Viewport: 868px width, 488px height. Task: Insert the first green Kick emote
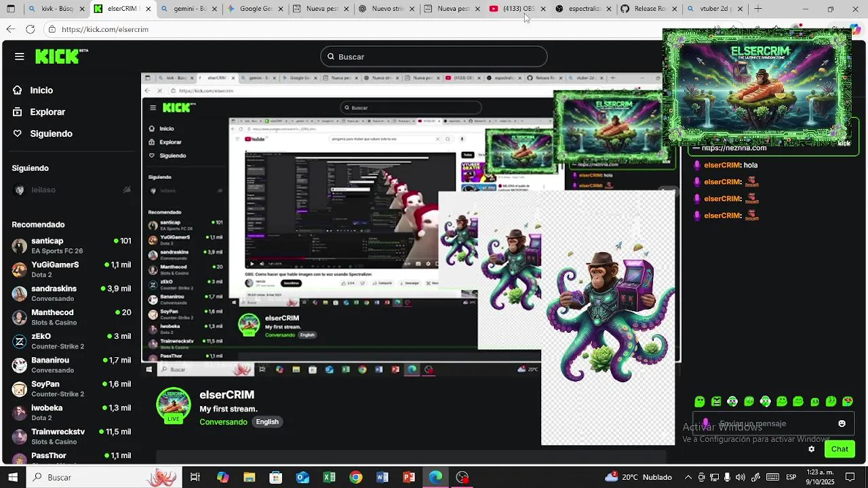point(700,401)
